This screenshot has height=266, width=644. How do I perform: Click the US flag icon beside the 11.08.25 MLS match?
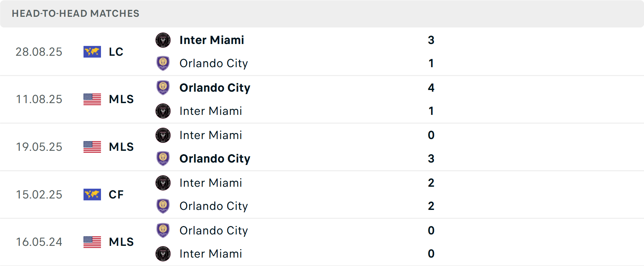point(92,99)
